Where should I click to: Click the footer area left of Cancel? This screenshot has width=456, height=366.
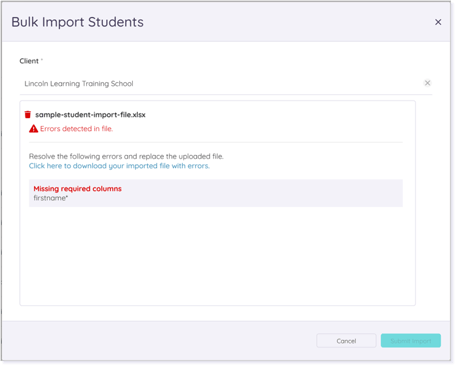click(159, 341)
